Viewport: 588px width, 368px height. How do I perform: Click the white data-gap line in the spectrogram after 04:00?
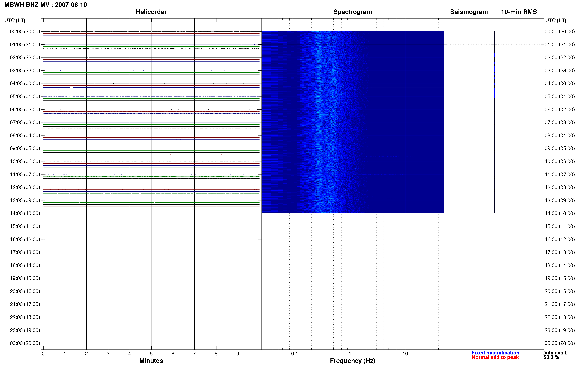352,88
